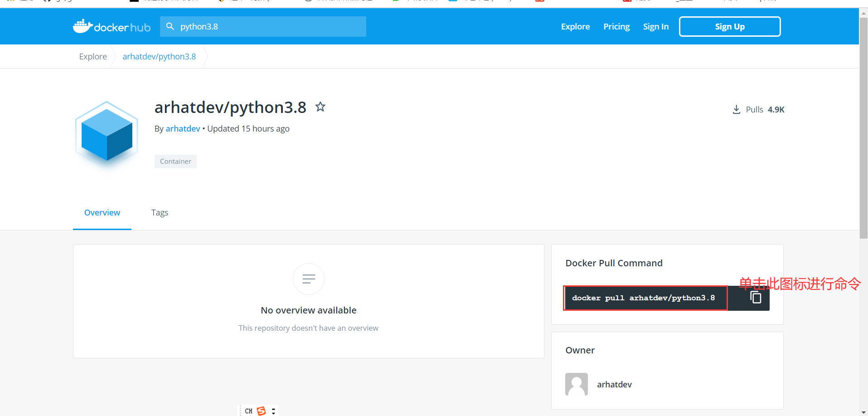Viewport: 868px width, 416px height.
Task: Expand the Explore breadcrumb chevron
Action: point(113,56)
